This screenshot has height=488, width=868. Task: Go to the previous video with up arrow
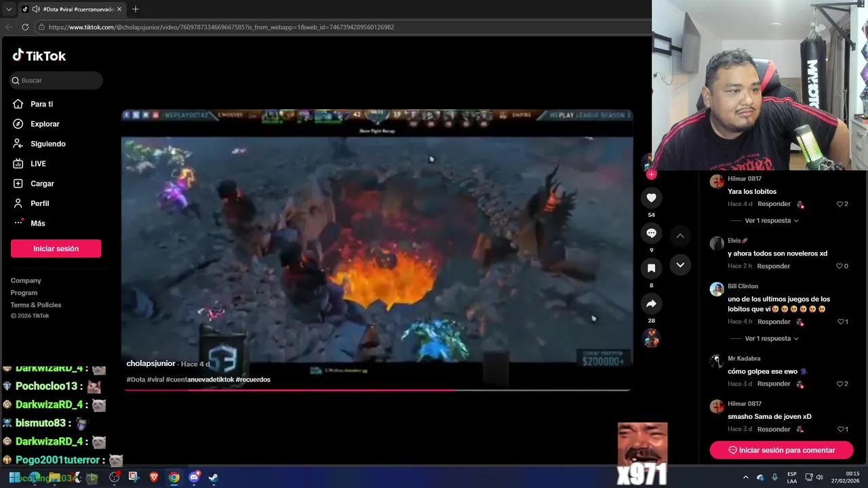pos(680,235)
